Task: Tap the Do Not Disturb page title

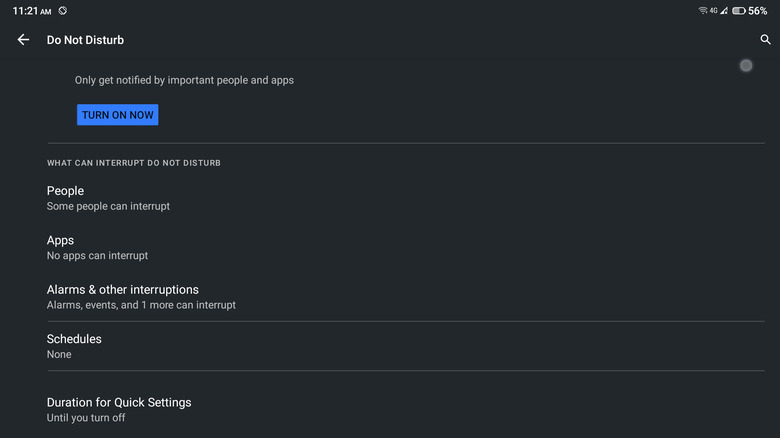Action: tap(85, 40)
